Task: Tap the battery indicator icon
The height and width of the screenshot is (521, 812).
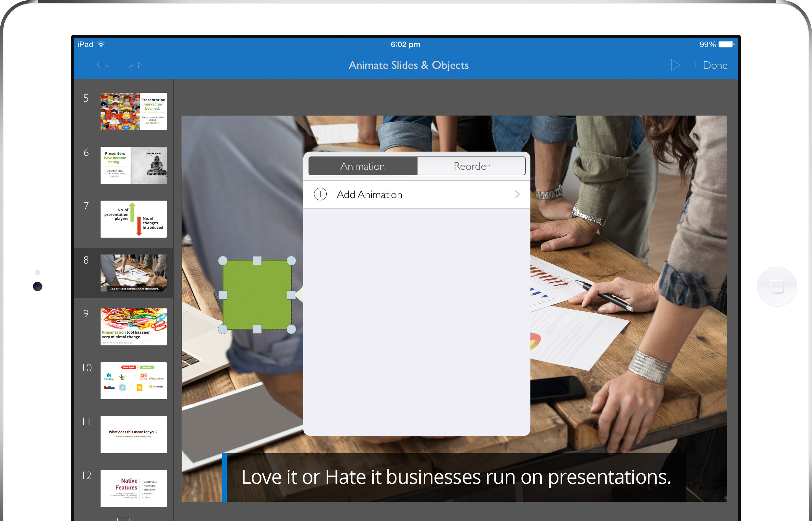Action: coord(726,44)
